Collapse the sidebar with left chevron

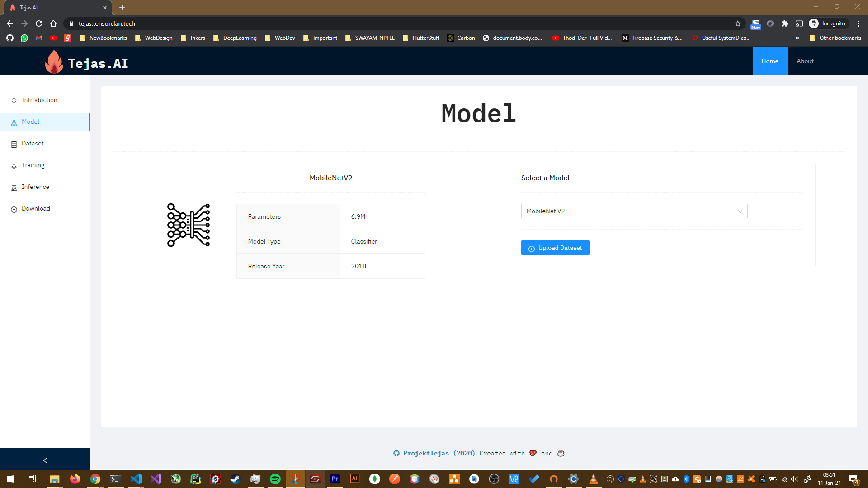click(45, 460)
